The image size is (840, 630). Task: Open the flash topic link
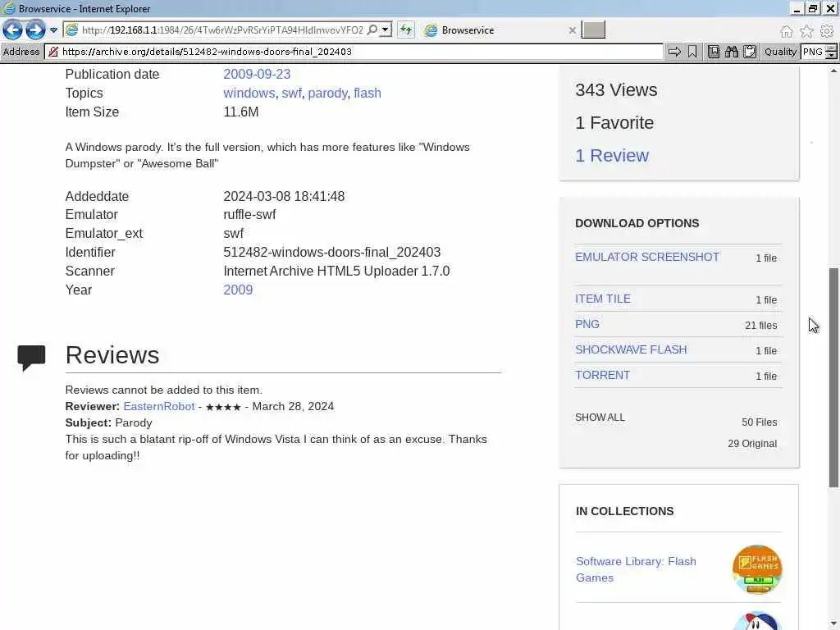point(367,93)
